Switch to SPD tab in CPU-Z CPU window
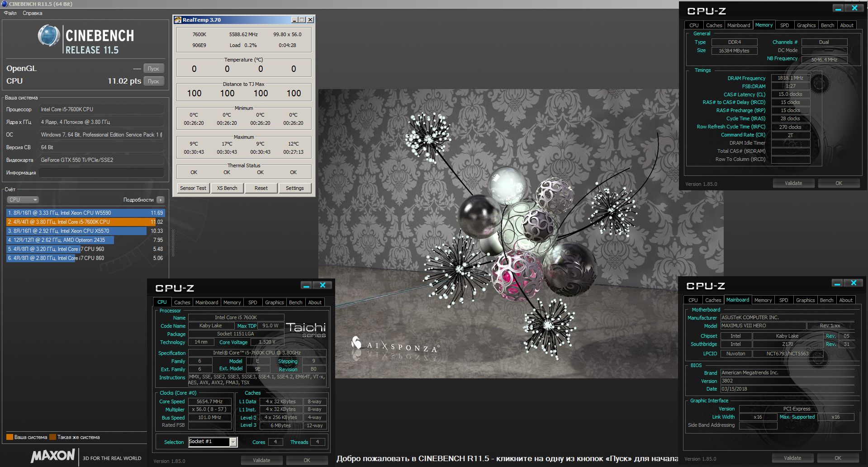Viewport: 868px width, 467px height. click(253, 302)
